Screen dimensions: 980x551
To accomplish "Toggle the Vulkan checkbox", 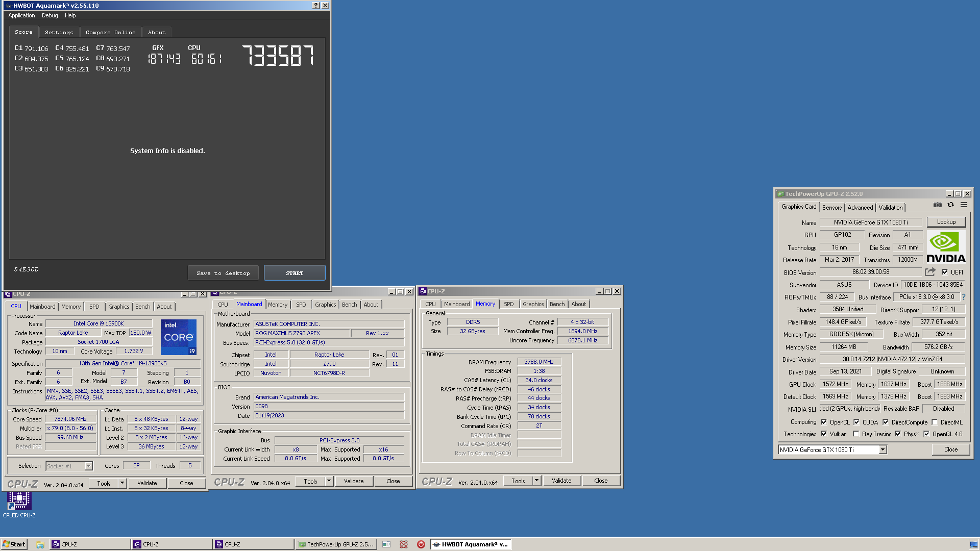I will [x=824, y=434].
